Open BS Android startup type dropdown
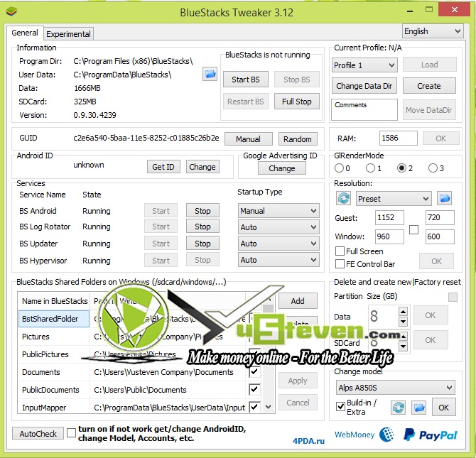The height and width of the screenshot is (458, 476). click(x=278, y=211)
